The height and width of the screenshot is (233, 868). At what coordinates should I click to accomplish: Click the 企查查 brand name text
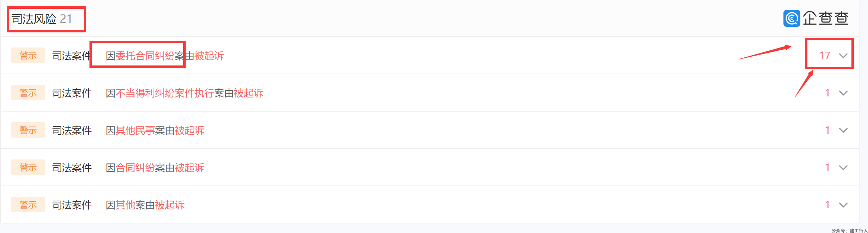[x=826, y=18]
